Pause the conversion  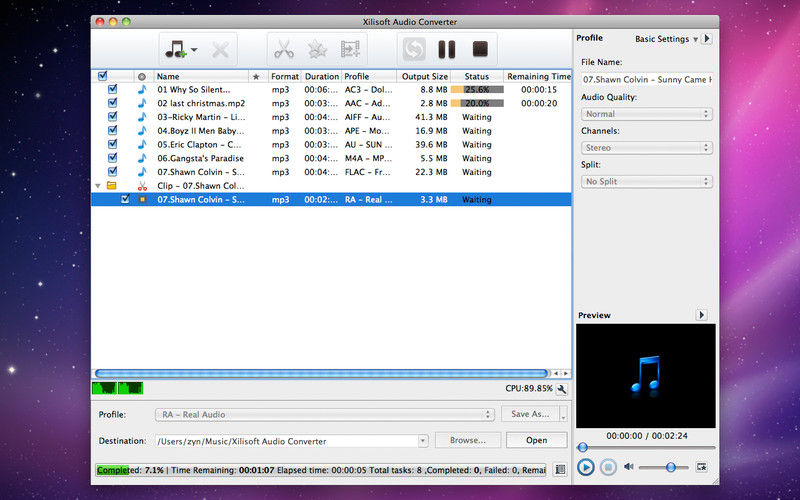point(446,49)
